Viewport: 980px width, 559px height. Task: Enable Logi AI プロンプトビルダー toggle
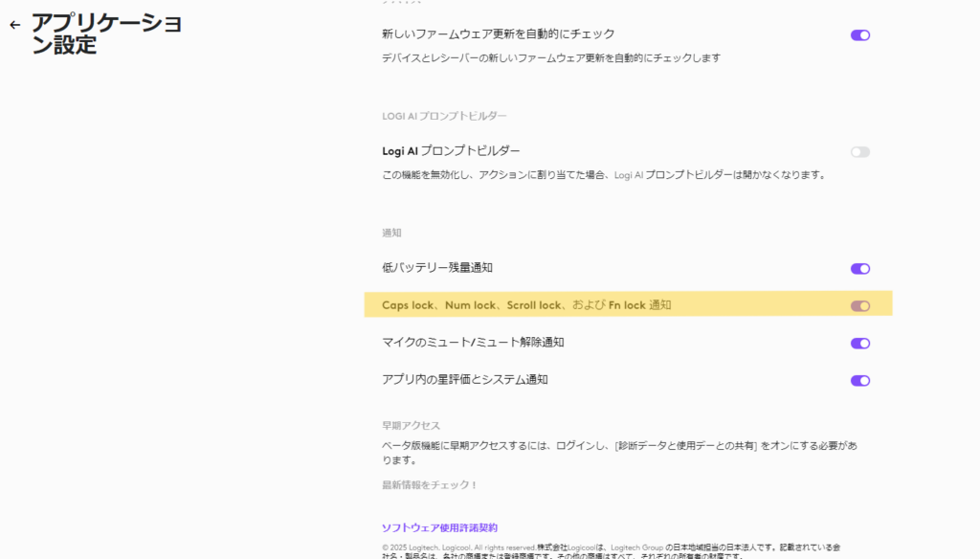(860, 152)
